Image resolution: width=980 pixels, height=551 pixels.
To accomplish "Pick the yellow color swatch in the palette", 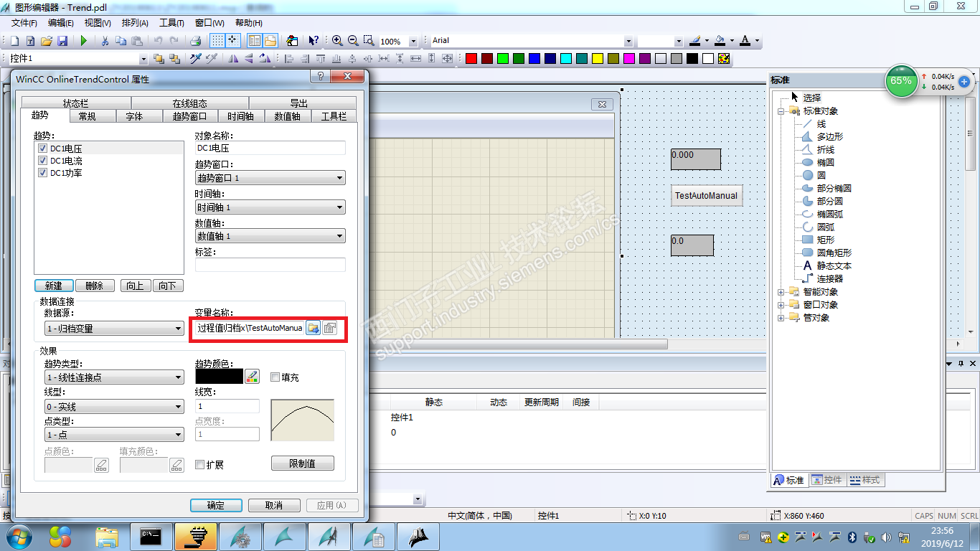I will tap(598, 58).
